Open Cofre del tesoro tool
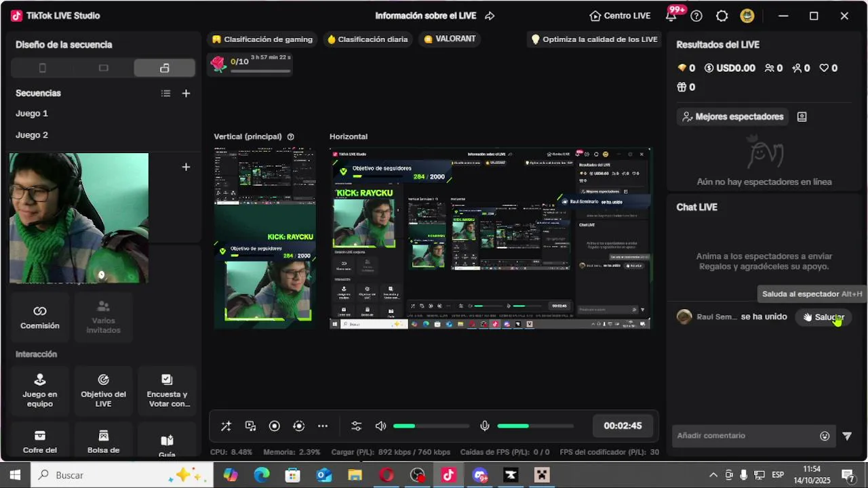 40,441
